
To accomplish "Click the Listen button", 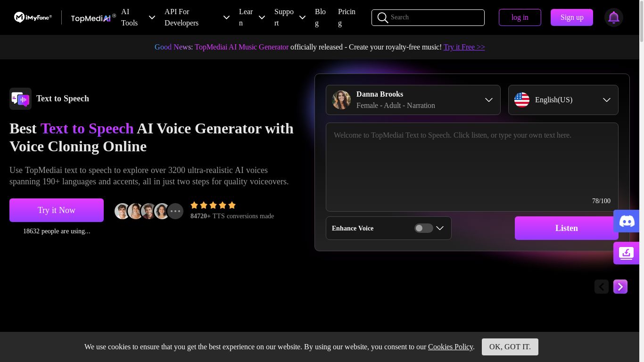I will point(566,228).
